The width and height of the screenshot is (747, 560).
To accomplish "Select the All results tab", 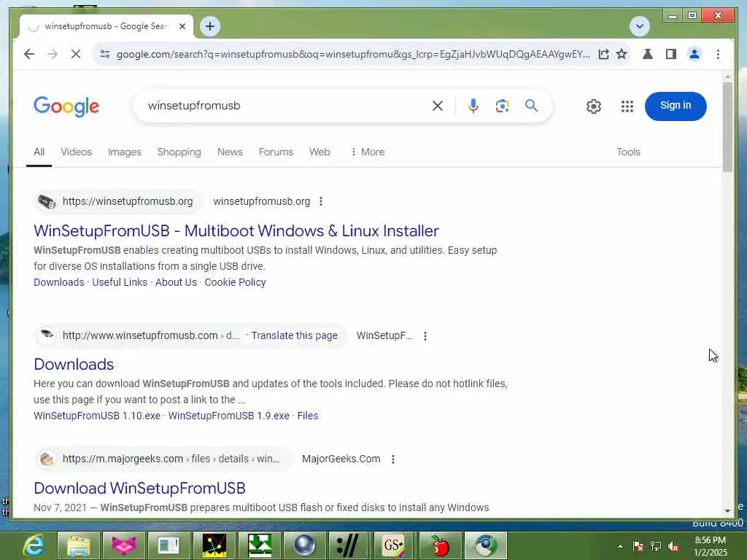I will 39,152.
